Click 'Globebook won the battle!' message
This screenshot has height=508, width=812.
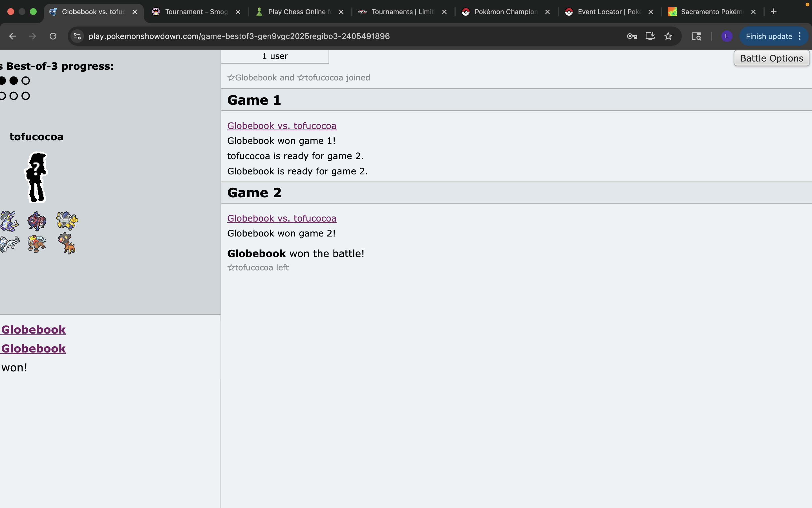coord(295,254)
